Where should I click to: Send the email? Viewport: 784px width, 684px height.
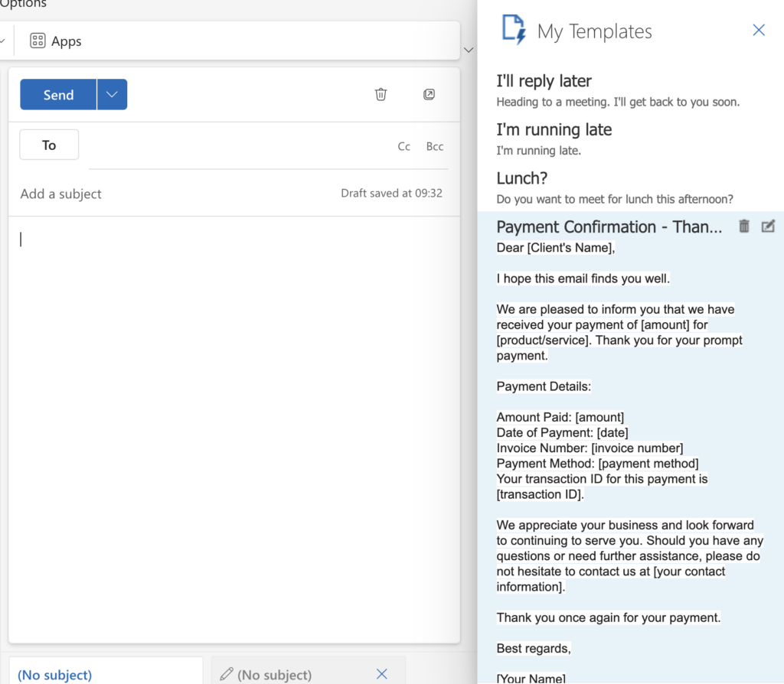point(58,94)
